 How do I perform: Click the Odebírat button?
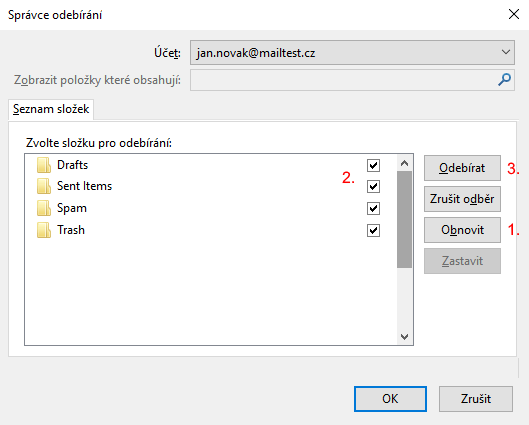click(462, 168)
